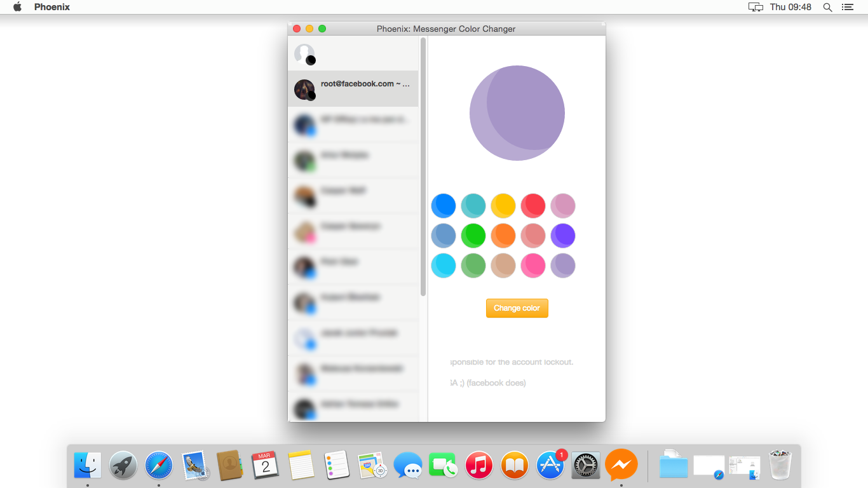Open Contacts from the Dock
This screenshot has width=868, height=488.
230,465
